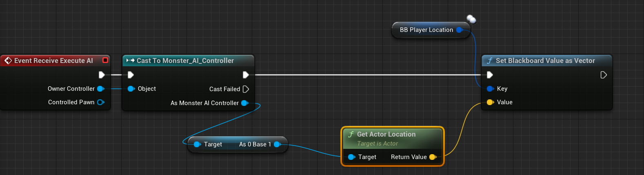The height and width of the screenshot is (175, 644).
Task: Click the exec output pin of Event Receive Execute AI
Action: tap(102, 75)
